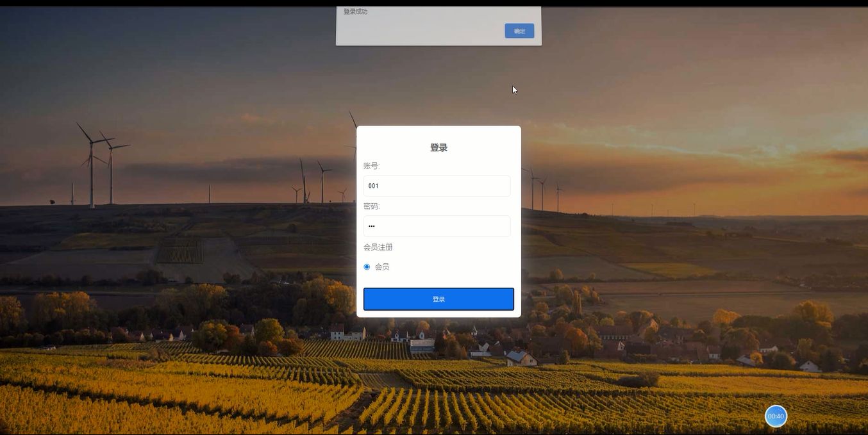Select the 会员 radio button
This screenshot has height=435, width=868.
tap(367, 267)
